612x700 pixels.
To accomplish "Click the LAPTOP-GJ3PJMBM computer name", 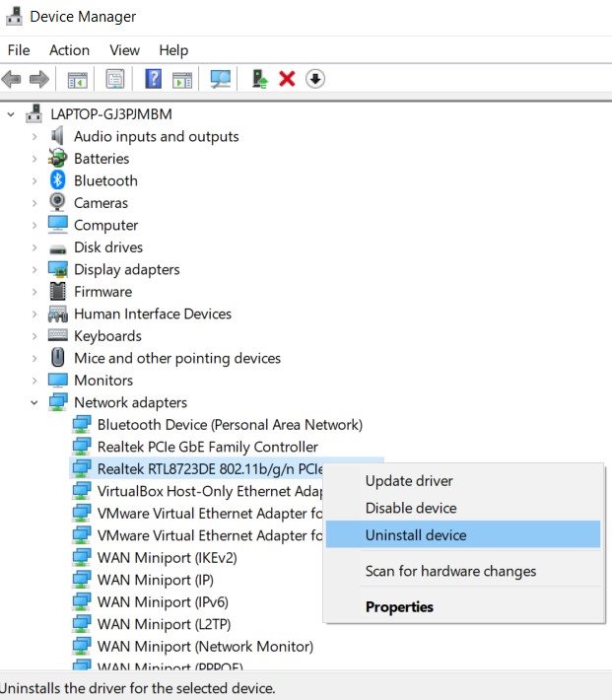I will click(111, 114).
